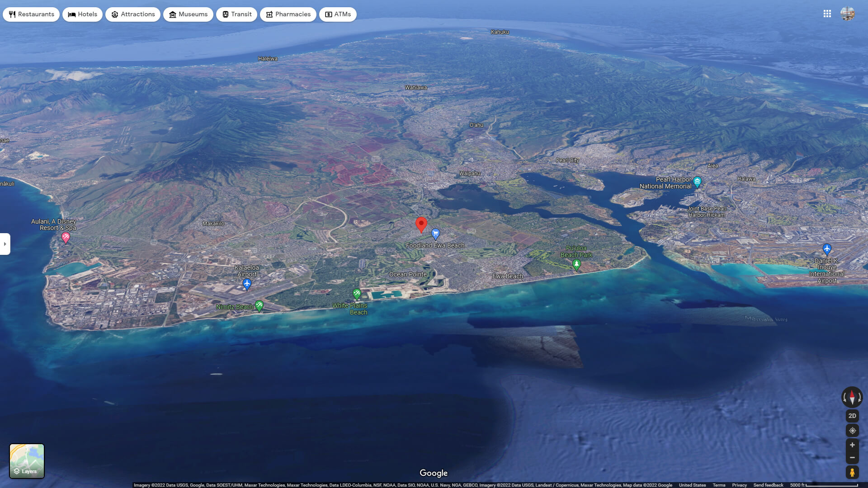Expand the side panel with the arrow
This screenshot has height=488, width=868.
(5, 244)
